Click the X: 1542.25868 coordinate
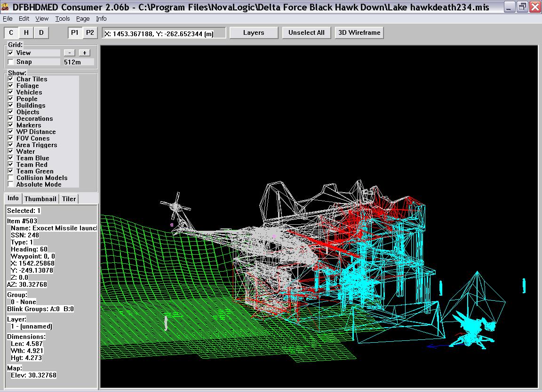This screenshot has height=392, width=542. [32, 263]
